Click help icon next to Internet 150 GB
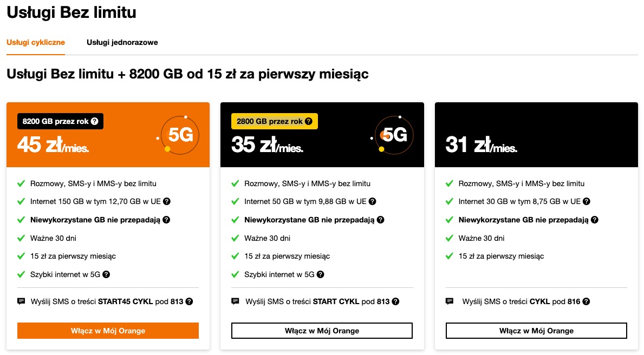 click(167, 201)
